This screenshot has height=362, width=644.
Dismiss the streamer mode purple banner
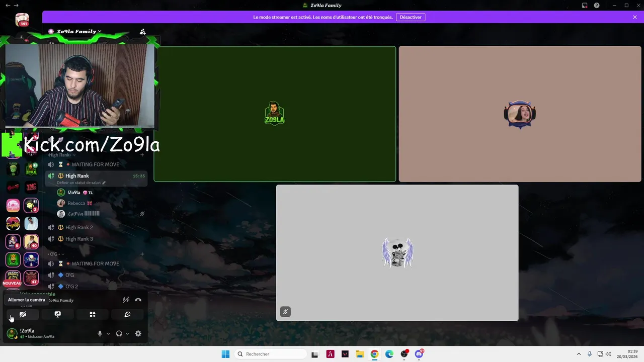tap(635, 17)
